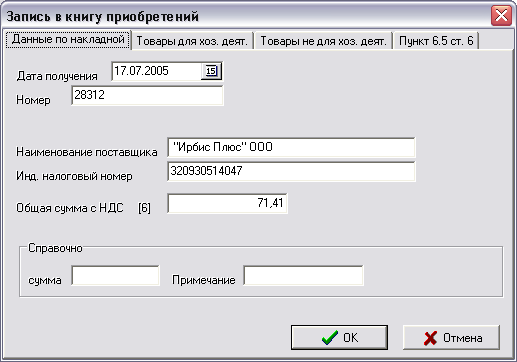Open the Товары не для хоз. деят. tab
517x362 pixels.
[323, 41]
